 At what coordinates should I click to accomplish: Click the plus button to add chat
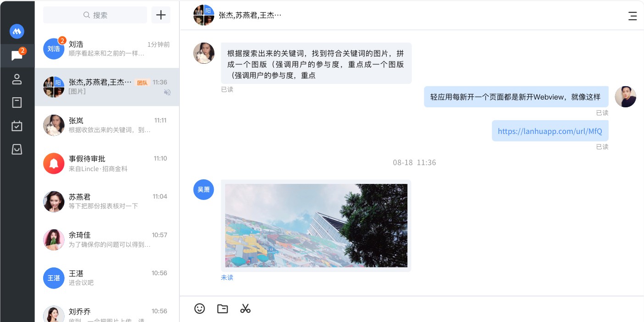coord(161,15)
